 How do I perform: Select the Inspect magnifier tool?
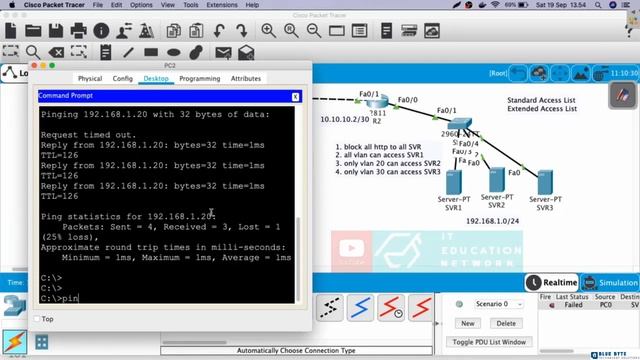33,52
